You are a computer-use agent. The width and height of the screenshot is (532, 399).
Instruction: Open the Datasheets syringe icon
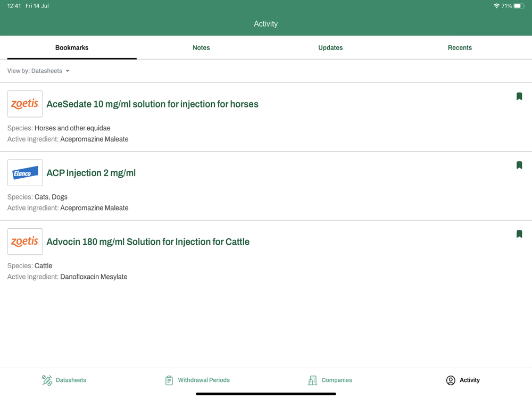pos(47,380)
